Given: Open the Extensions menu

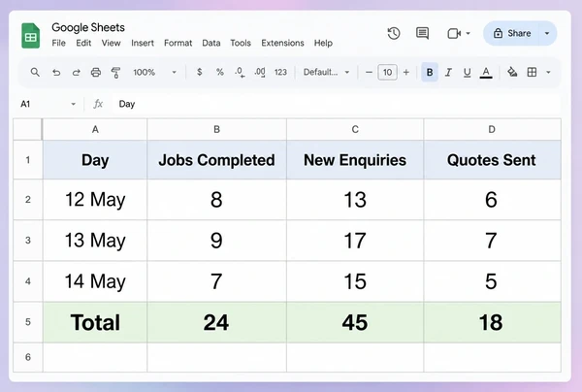Looking at the screenshot, I should [x=282, y=43].
